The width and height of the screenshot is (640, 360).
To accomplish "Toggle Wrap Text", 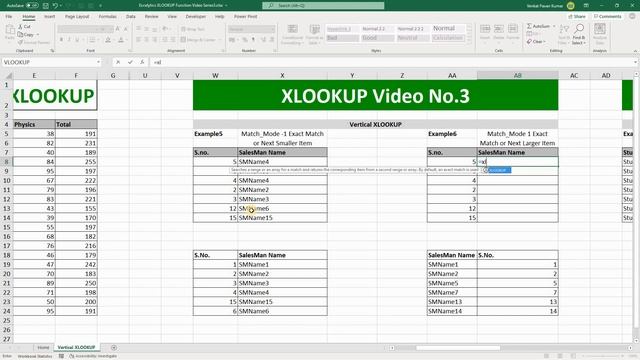I will pyautogui.click(x=193, y=29).
